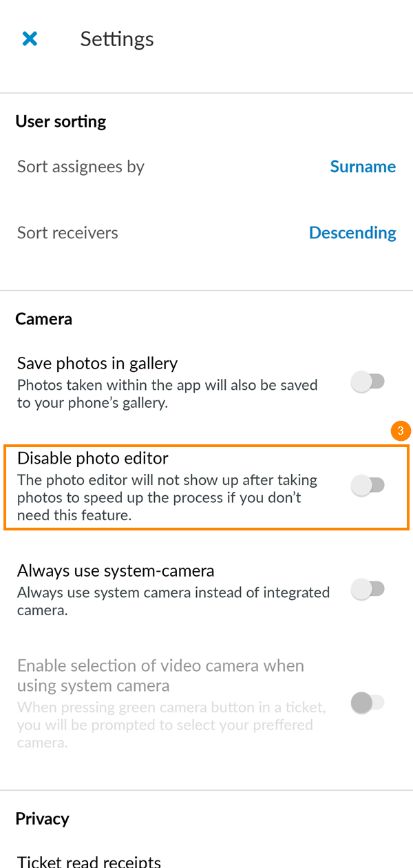
Task: Enable the Disable photo editor switch
Action: click(368, 486)
